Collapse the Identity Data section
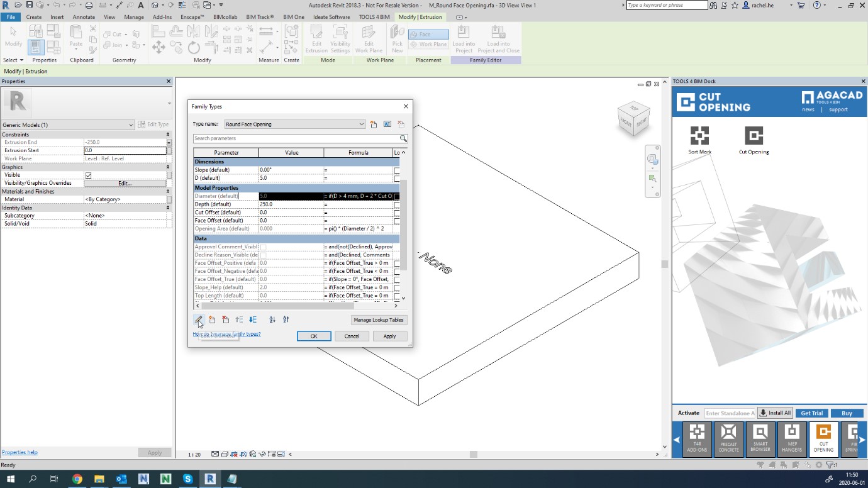Image resolution: width=868 pixels, height=488 pixels. (168, 208)
